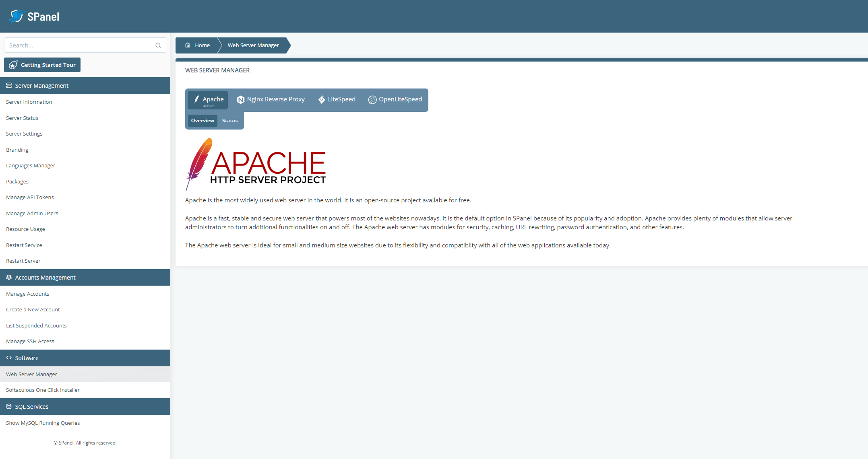Collapse the Accounts Management section

85,278
